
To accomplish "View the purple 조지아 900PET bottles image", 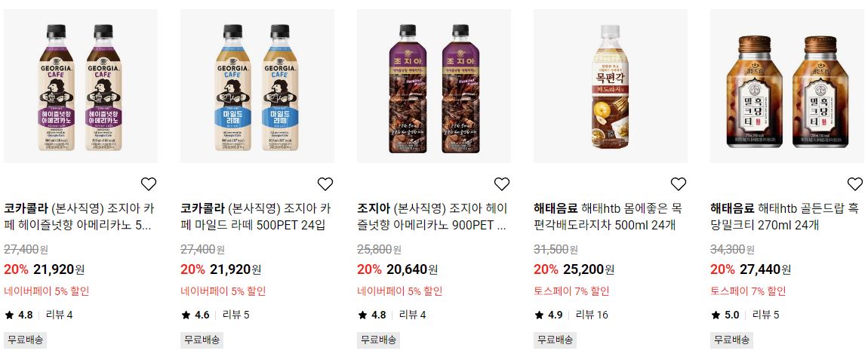I will coord(434,86).
